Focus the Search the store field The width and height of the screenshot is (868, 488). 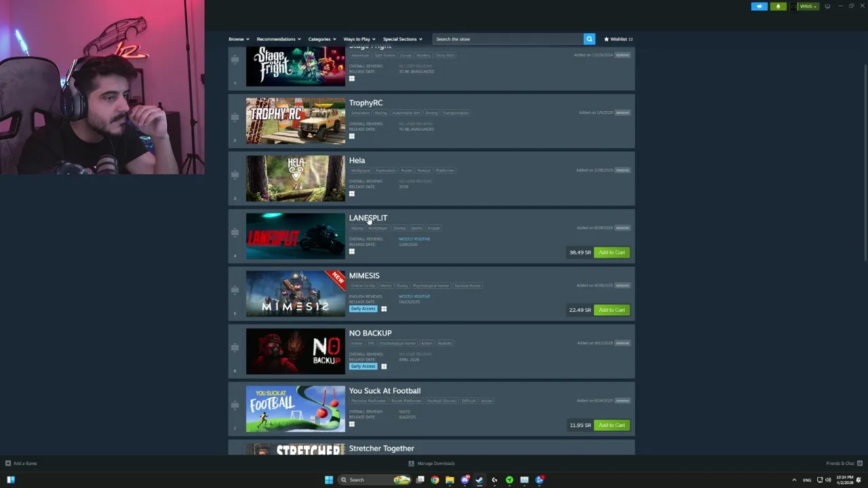pos(509,39)
